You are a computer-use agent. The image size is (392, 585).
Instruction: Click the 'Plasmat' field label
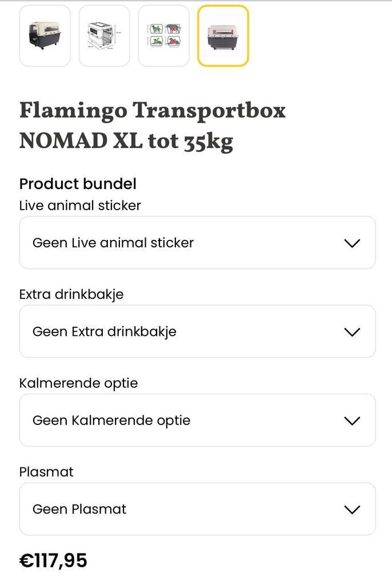pos(46,472)
